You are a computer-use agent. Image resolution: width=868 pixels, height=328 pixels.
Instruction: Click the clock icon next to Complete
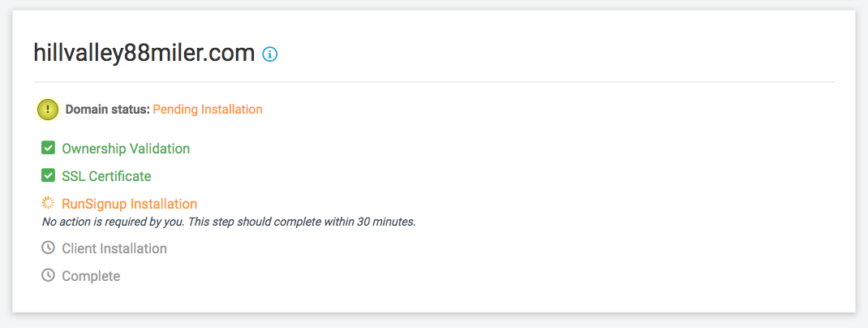coord(48,274)
